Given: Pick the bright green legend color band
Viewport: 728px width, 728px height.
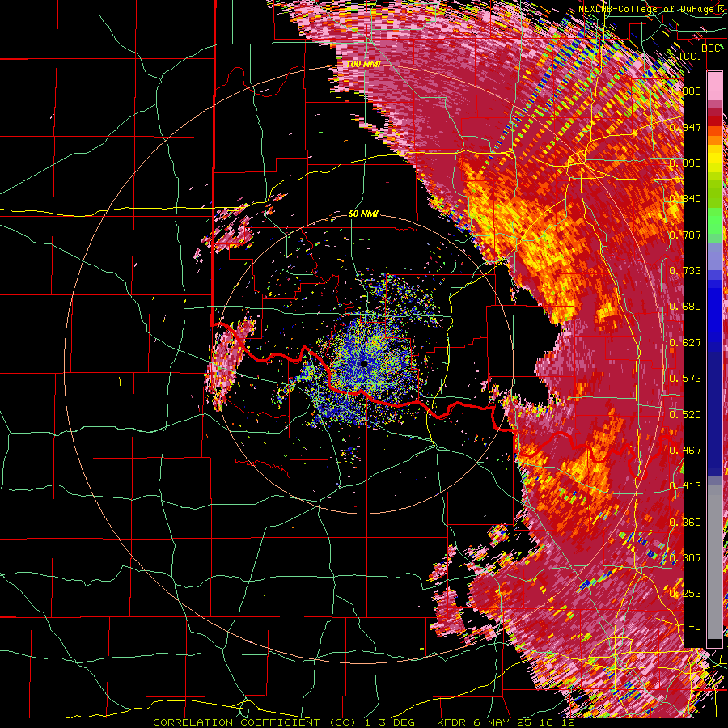Looking at the screenshot, I should click(x=714, y=219).
